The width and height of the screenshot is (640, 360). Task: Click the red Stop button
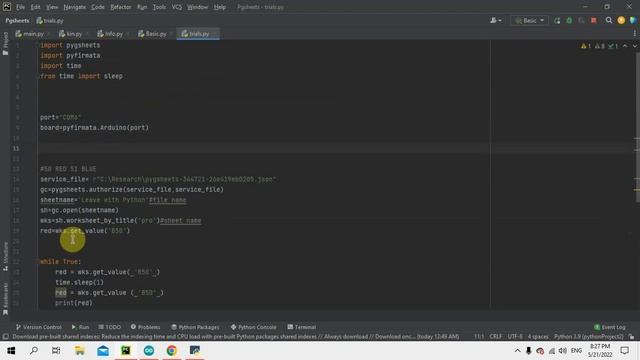tap(593, 20)
